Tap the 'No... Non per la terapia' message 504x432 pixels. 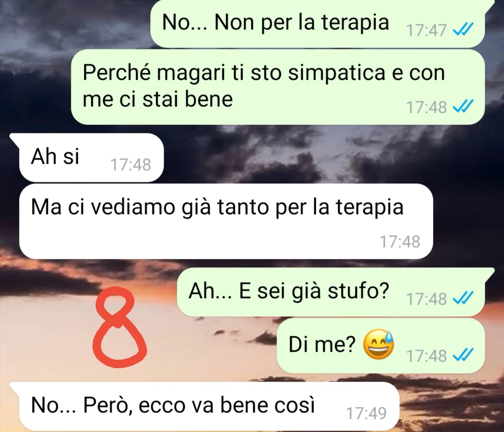tap(318, 23)
